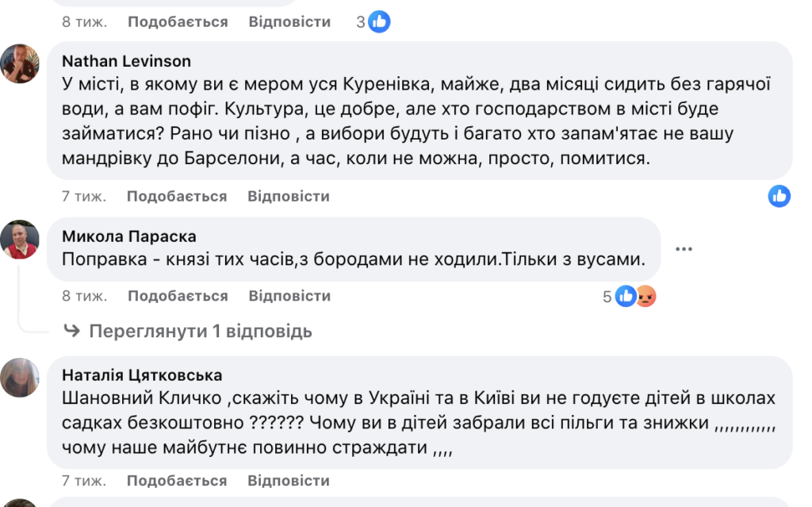This screenshot has height=507, width=812.
Task: Reply to Nathan Levinson's comment
Action: click(x=289, y=196)
